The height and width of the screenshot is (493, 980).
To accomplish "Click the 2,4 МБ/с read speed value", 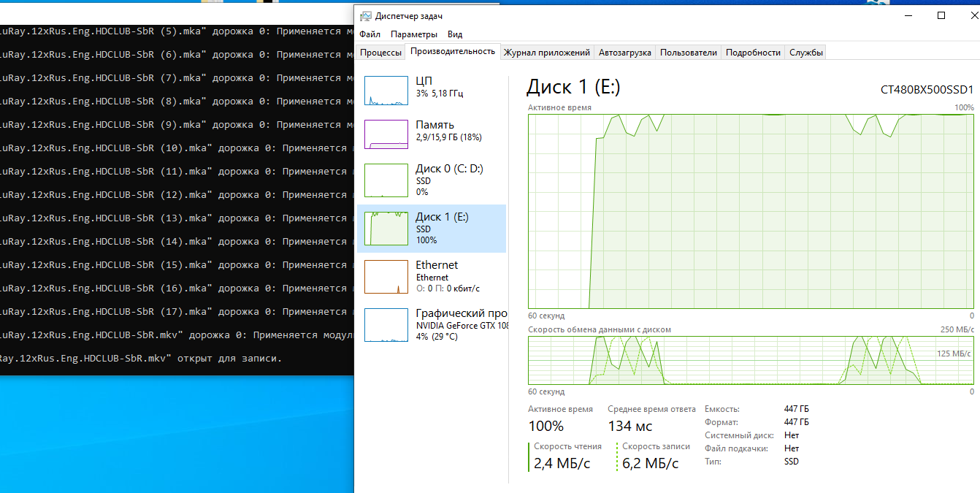I will (562, 463).
